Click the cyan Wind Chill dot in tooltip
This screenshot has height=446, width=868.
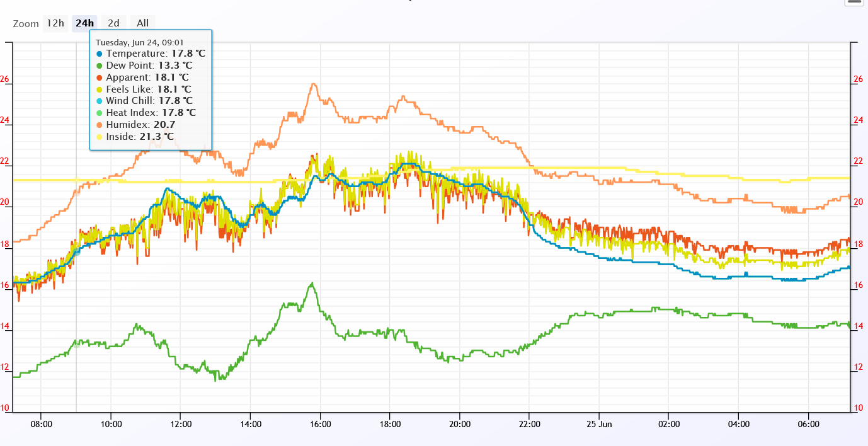[x=100, y=101]
